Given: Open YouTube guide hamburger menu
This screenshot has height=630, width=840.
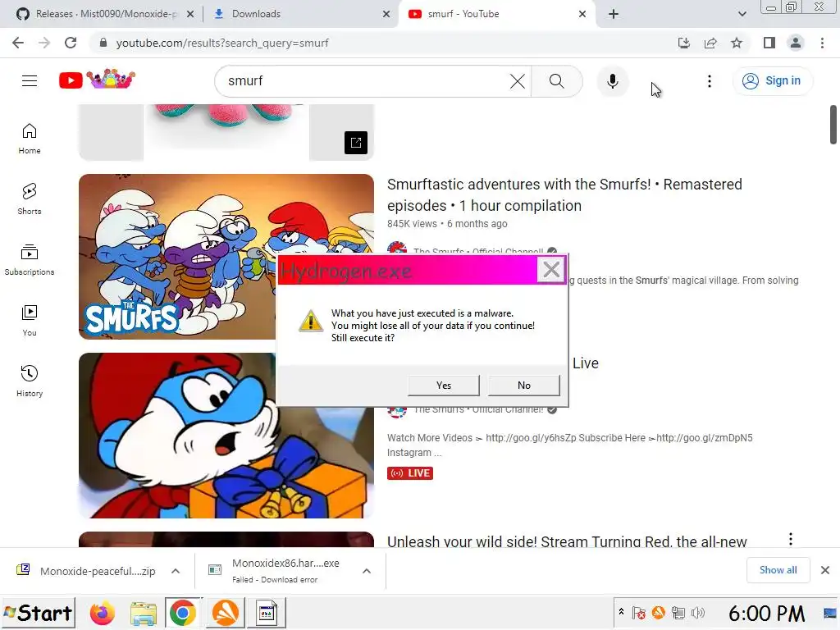Looking at the screenshot, I should tap(30, 81).
